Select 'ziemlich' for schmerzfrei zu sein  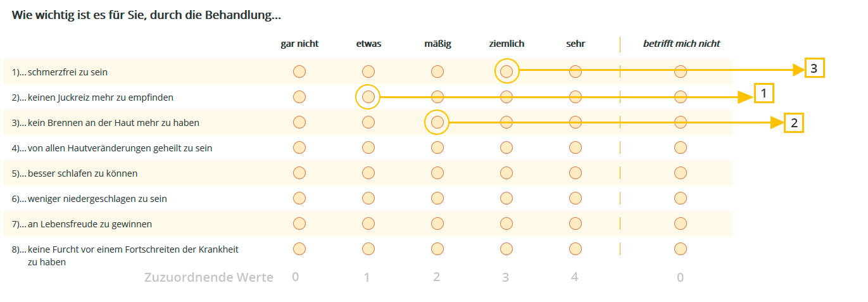[506, 72]
